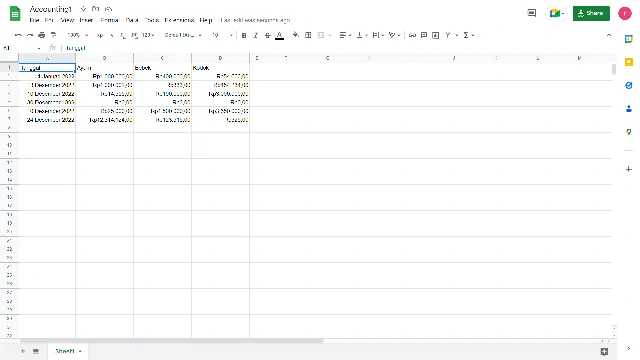Open Keep in the side panel
The image size is (640, 360).
pyautogui.click(x=629, y=62)
